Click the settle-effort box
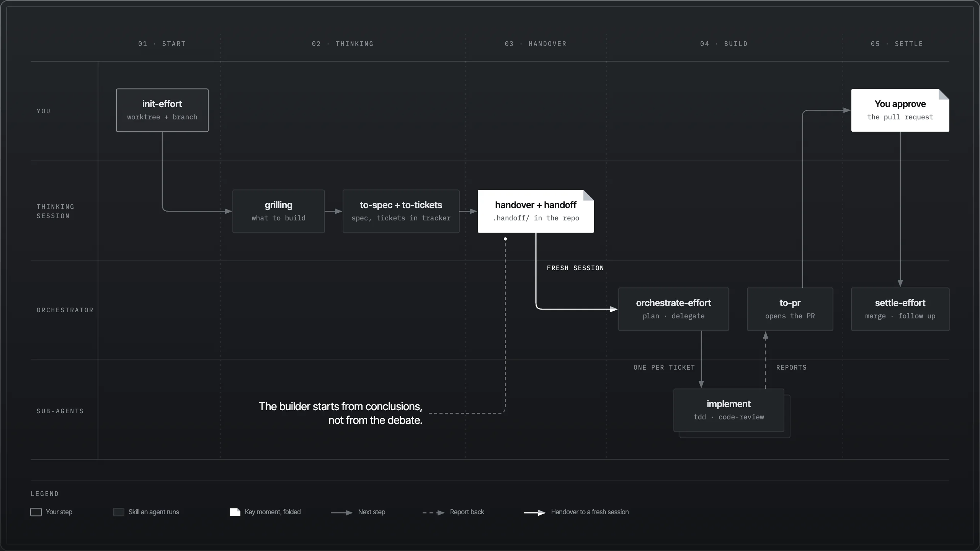The height and width of the screenshot is (551, 980). coord(900,309)
